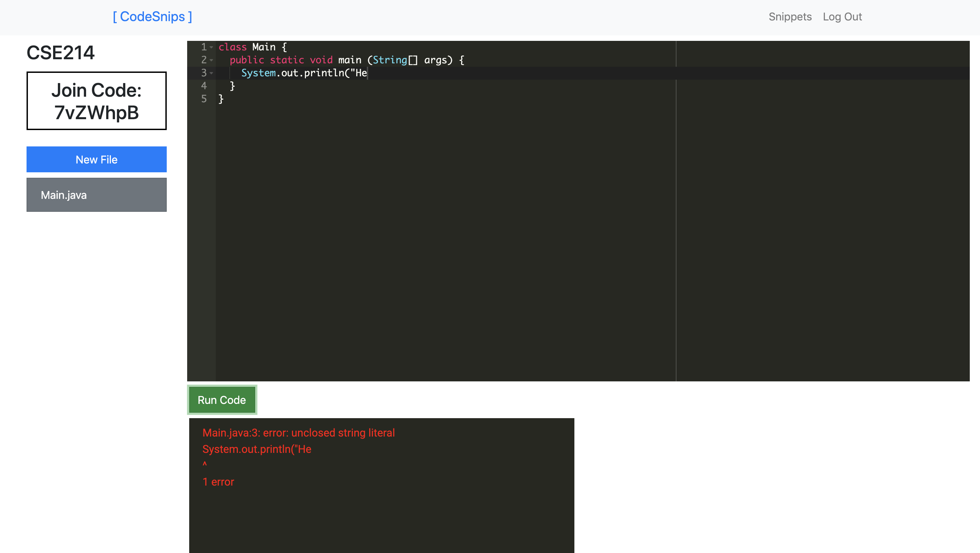980x553 pixels.
Task: Place cursor after println("He on line 3
Action: (x=367, y=73)
